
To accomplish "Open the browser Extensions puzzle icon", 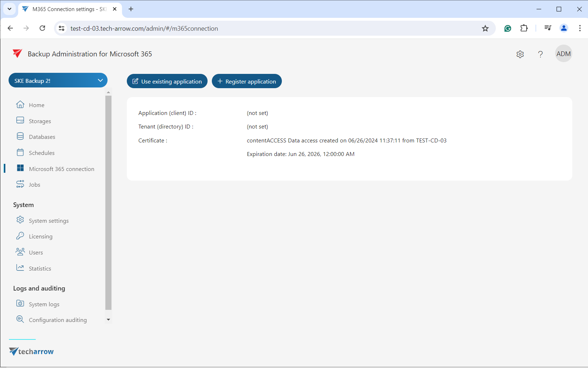I will tap(524, 29).
